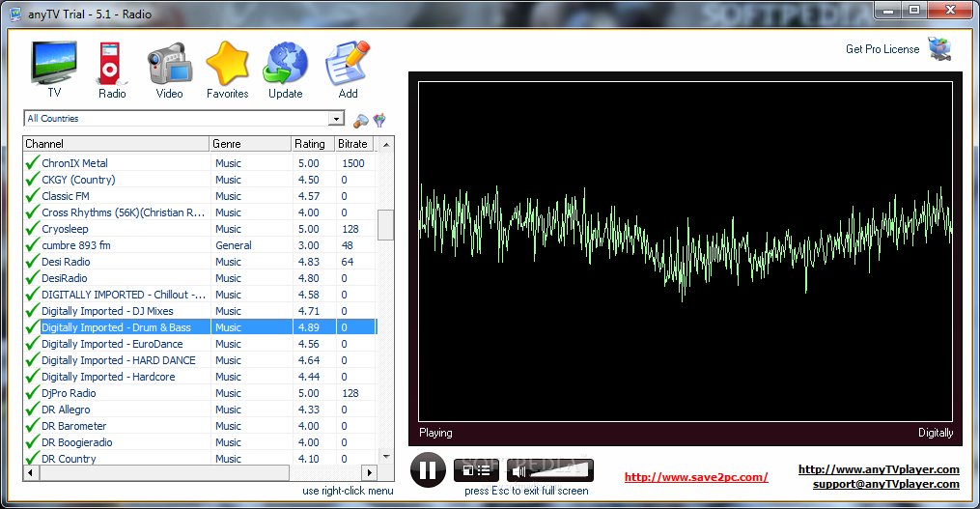Switch to the TV section icon
The height and width of the screenshot is (509, 980).
click(54, 63)
